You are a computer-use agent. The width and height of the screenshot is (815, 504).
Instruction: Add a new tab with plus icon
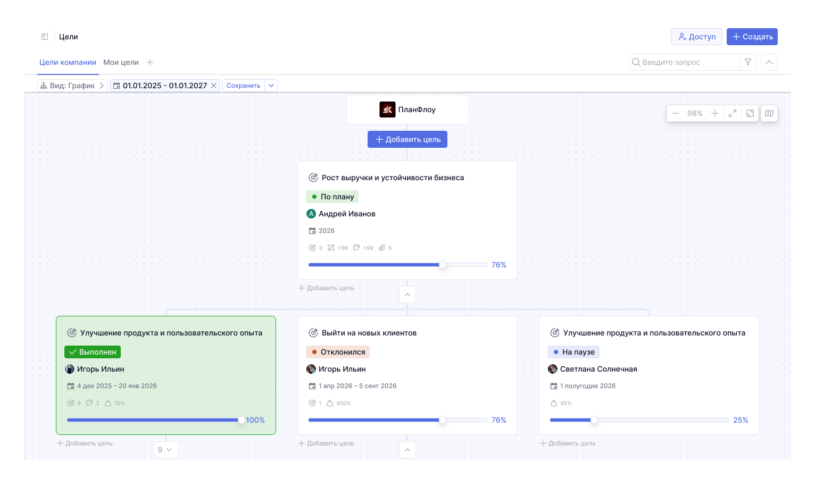point(150,62)
